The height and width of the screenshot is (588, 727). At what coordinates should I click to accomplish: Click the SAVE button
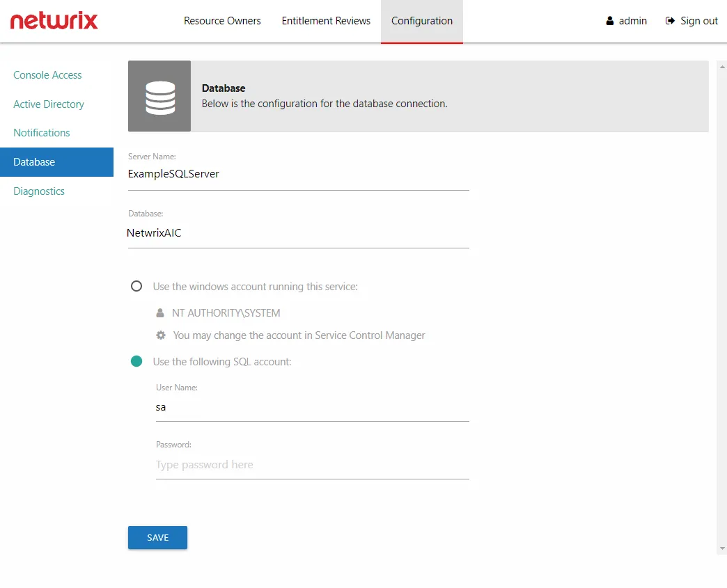157,537
